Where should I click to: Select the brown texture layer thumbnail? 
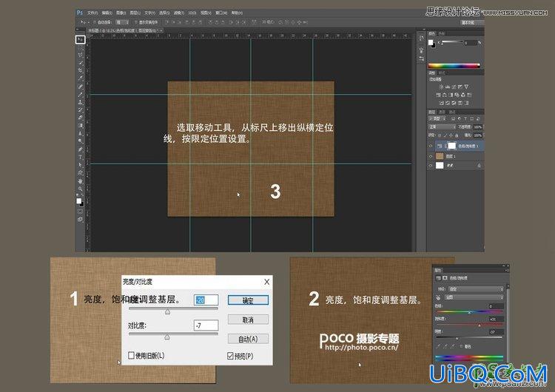pos(440,156)
